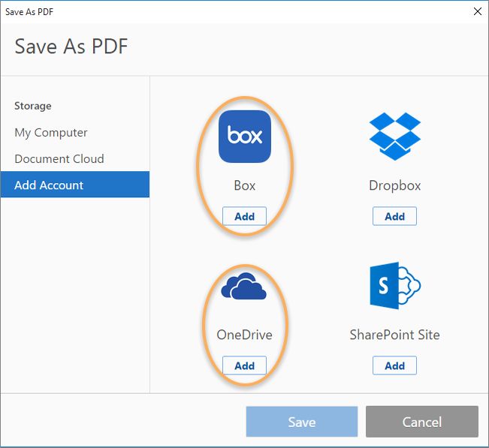The height and width of the screenshot is (448, 489).
Task: Click the SharePoint Site logo icon
Action: pos(395,286)
